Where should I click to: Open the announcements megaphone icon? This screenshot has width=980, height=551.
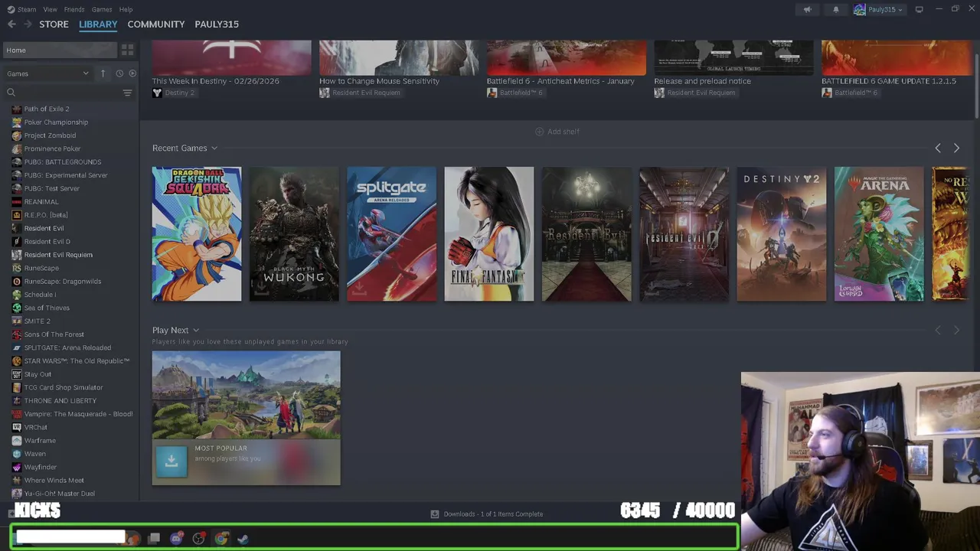[807, 9]
